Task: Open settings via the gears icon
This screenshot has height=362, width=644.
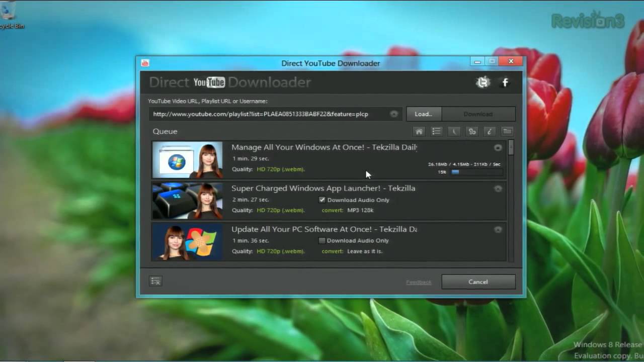Action: [472, 131]
